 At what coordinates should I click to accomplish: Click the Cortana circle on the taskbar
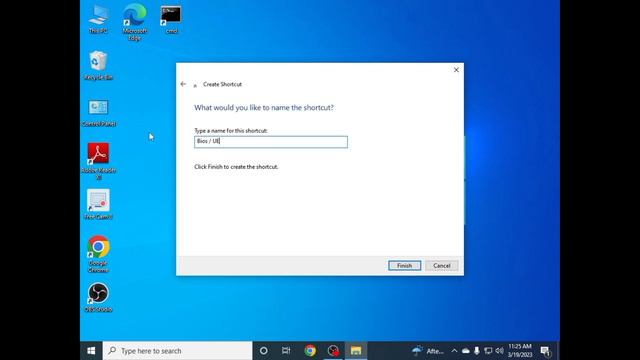pyautogui.click(x=264, y=351)
